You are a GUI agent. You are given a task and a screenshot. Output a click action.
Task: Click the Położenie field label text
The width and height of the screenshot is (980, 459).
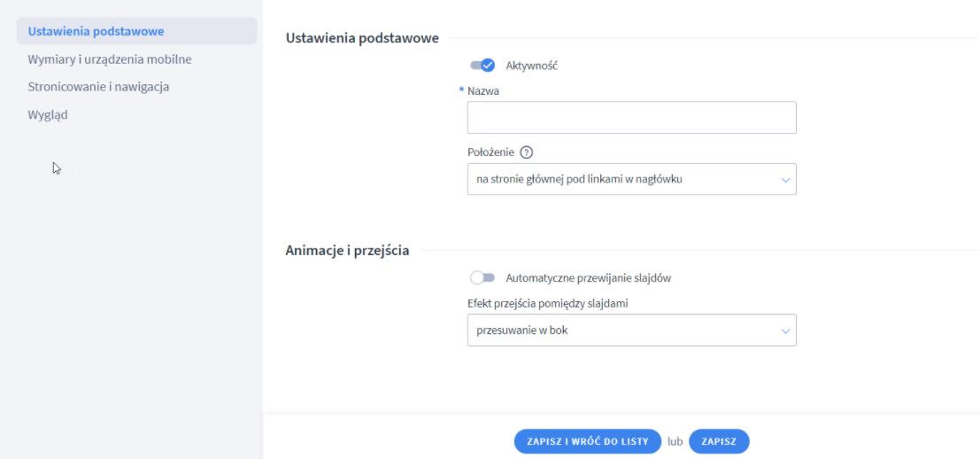tap(490, 152)
